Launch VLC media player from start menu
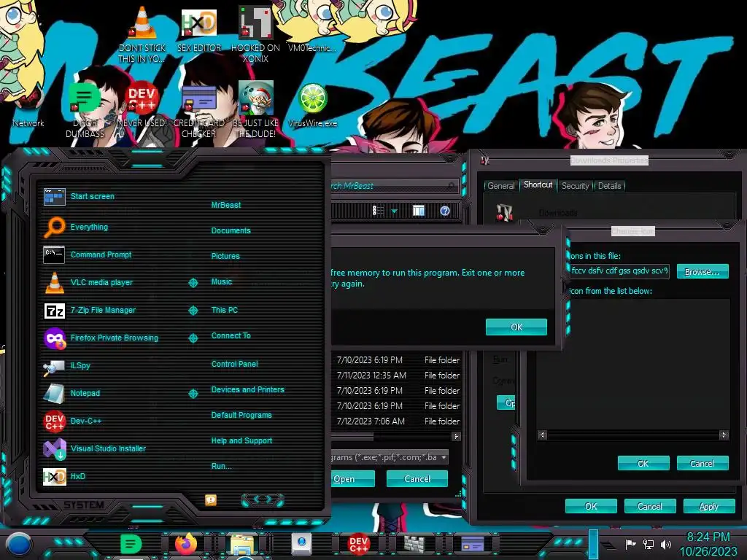The height and width of the screenshot is (560, 747). [88, 282]
